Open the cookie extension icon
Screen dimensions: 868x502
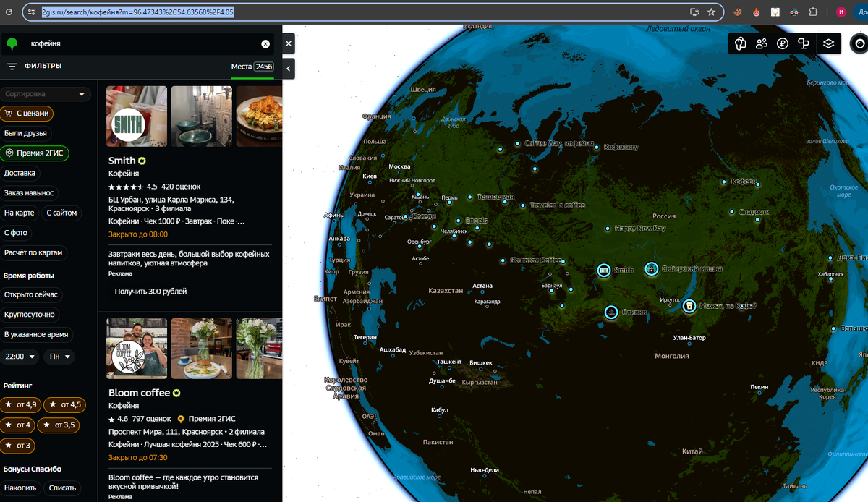tap(738, 12)
